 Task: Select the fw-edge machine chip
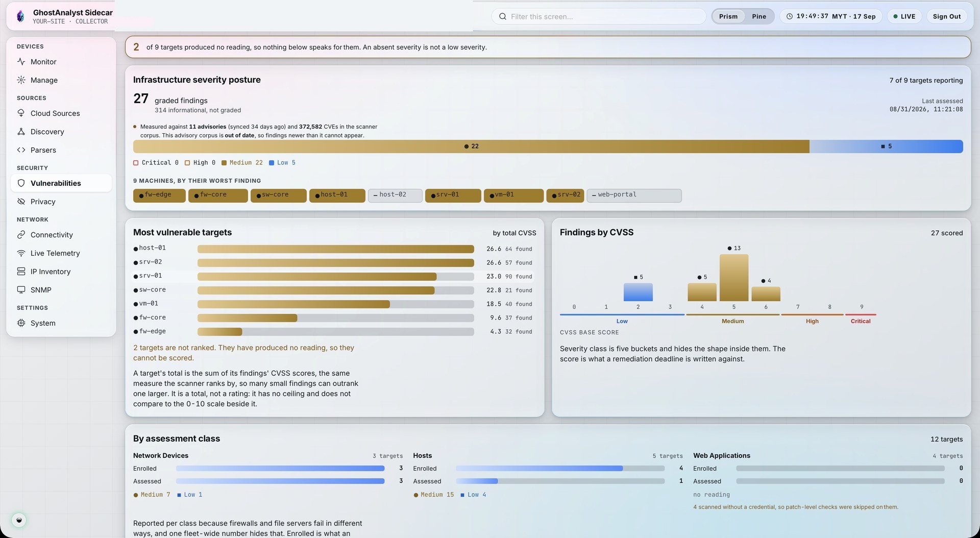[159, 195]
